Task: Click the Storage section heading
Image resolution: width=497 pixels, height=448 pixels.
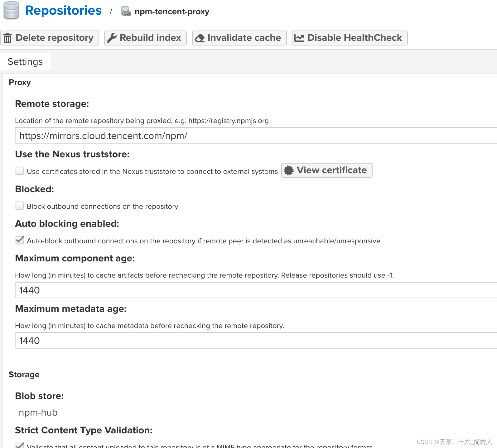Action: coord(24,374)
